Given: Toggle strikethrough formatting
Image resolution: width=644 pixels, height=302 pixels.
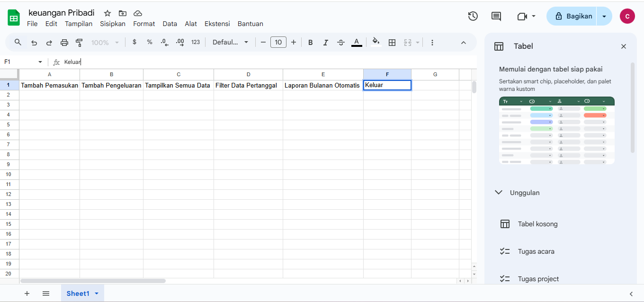Looking at the screenshot, I should point(341,42).
